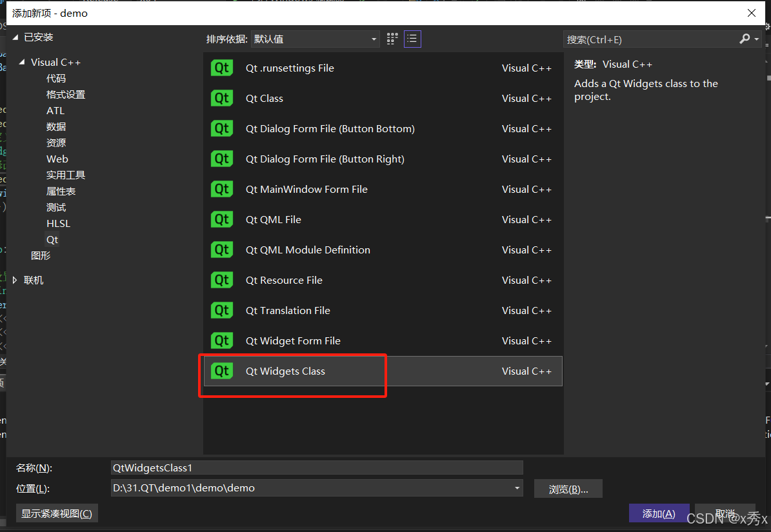
Task: Choose the Qt Widgets Class template
Action: click(x=383, y=371)
